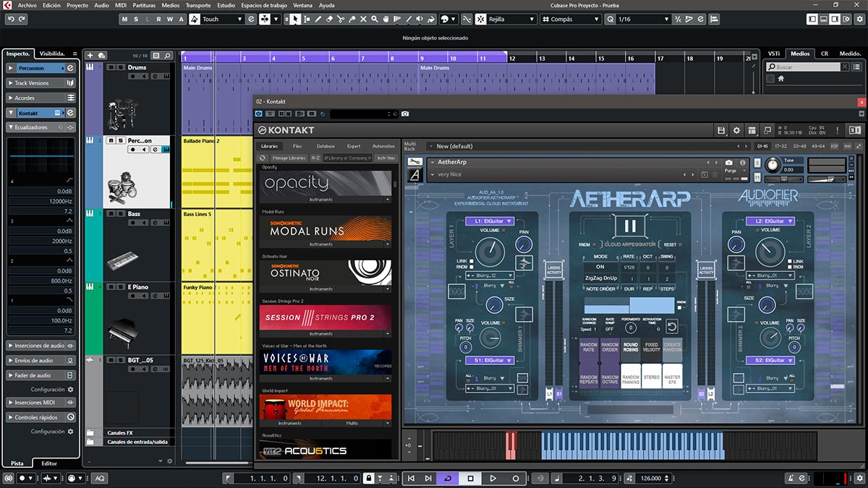Click the add track plus button
Image resolution: width=868 pixels, height=488 pixels.
[x=89, y=55]
